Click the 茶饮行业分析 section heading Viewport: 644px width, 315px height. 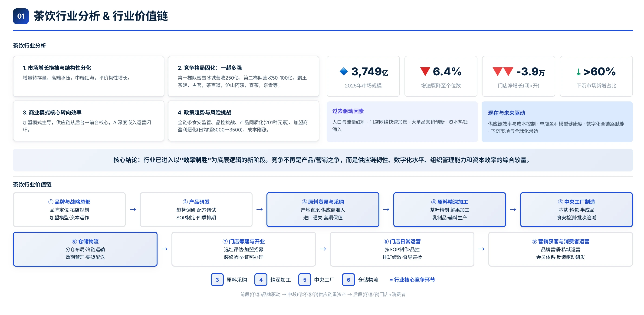click(x=30, y=46)
